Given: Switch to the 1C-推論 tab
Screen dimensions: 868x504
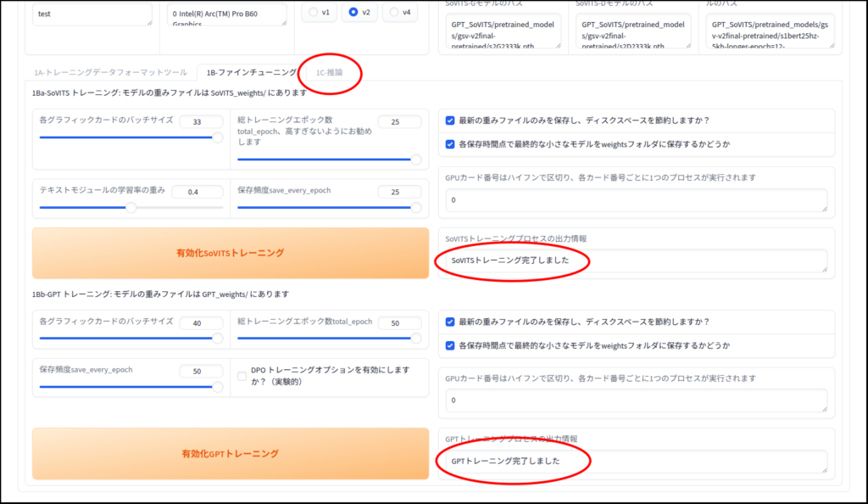Looking at the screenshot, I should pyautogui.click(x=329, y=73).
